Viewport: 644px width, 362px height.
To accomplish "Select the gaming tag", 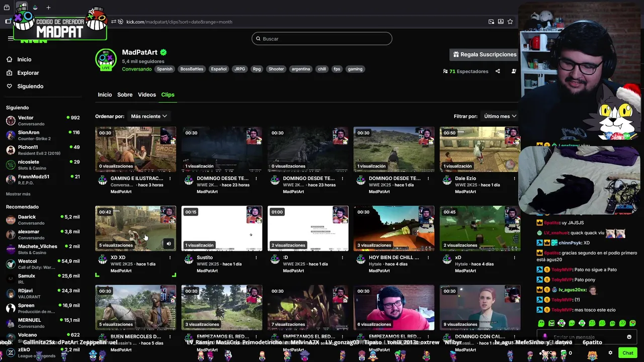I will coord(355,69).
